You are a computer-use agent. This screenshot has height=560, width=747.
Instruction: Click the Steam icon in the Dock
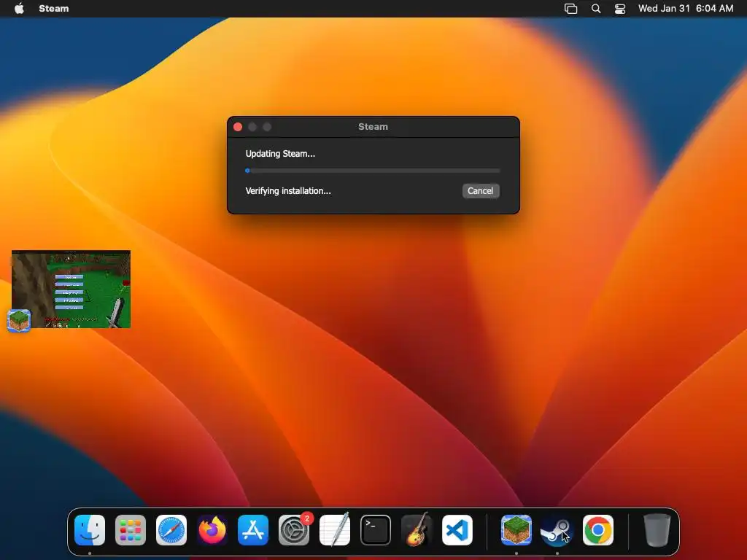coord(557,530)
